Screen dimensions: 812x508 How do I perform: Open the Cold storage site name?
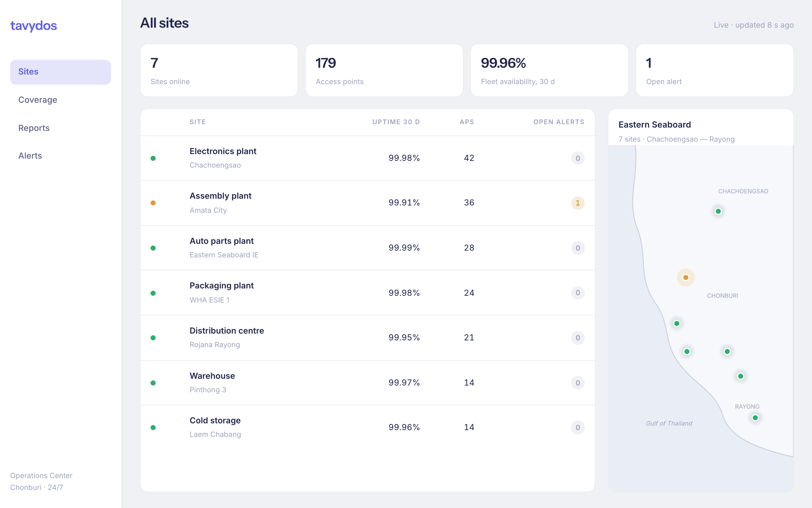tap(215, 420)
